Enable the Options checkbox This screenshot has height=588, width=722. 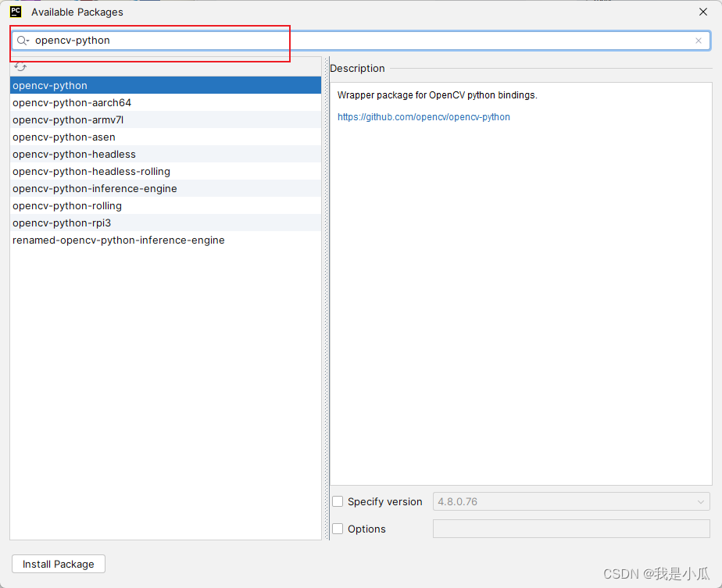(x=337, y=529)
